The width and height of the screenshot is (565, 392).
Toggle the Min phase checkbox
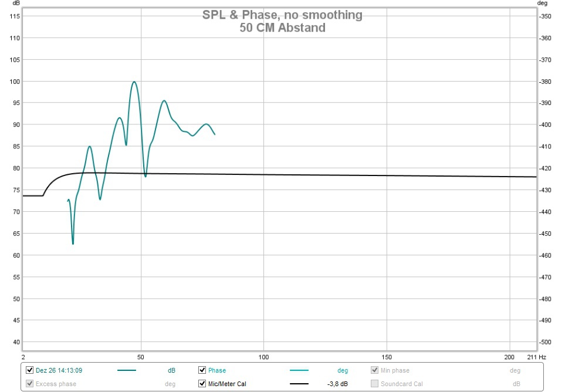click(x=375, y=370)
